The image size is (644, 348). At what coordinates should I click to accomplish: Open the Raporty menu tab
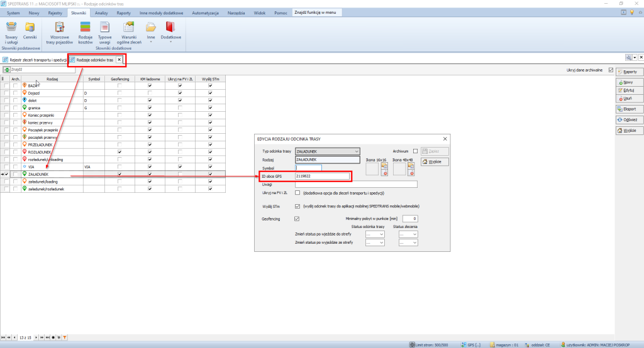123,13
